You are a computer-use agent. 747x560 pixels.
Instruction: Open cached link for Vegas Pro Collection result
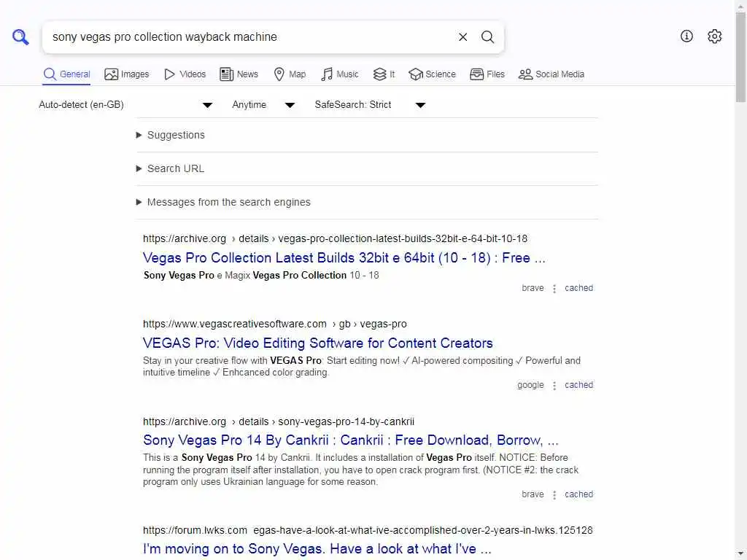point(578,288)
